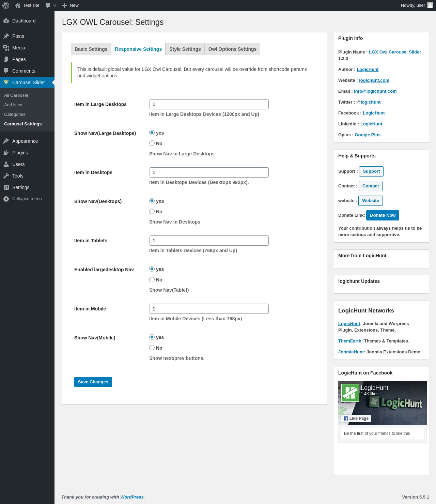Open the Facebook LogicHunt link in Plugin Info

pyautogui.click(x=374, y=113)
